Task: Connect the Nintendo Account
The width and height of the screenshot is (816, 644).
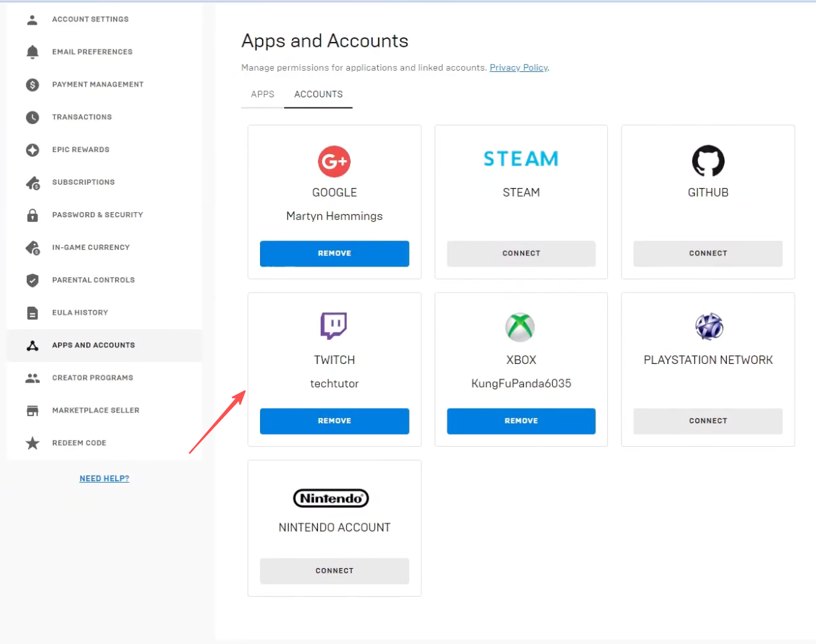Action: pos(334,571)
